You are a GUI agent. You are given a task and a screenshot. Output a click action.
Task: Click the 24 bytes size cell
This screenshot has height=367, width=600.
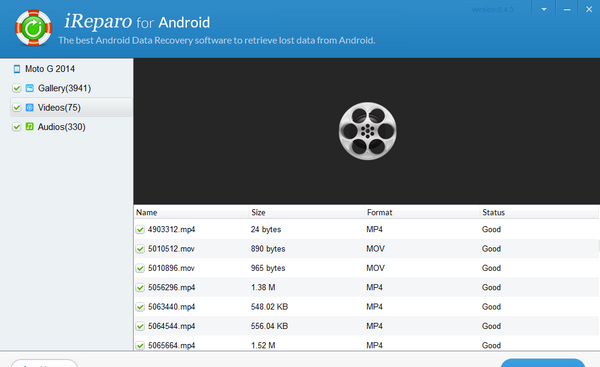[266, 230]
